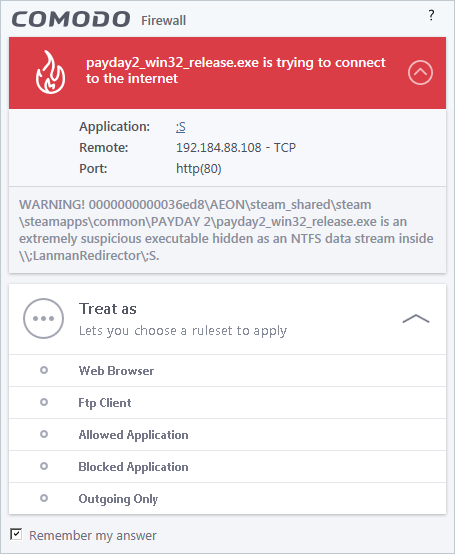Open the ;S application link
Image resolution: width=455 pixels, height=554 pixels.
coord(181,127)
